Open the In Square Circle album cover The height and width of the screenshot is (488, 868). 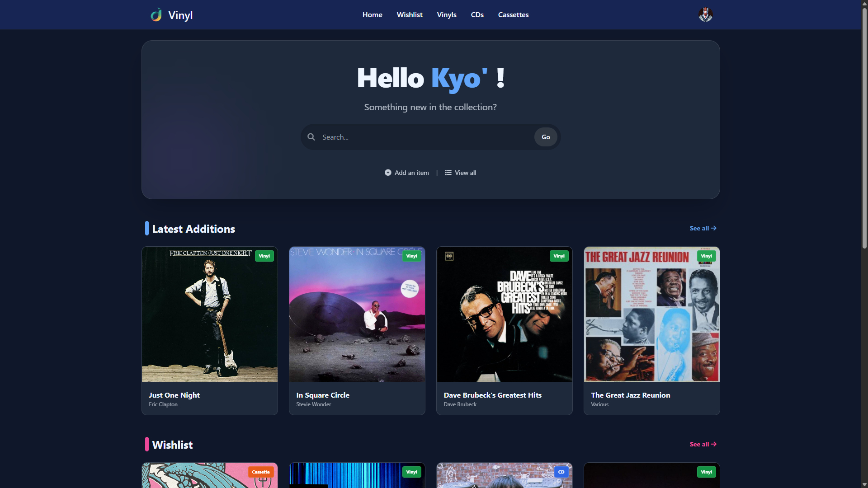point(357,314)
